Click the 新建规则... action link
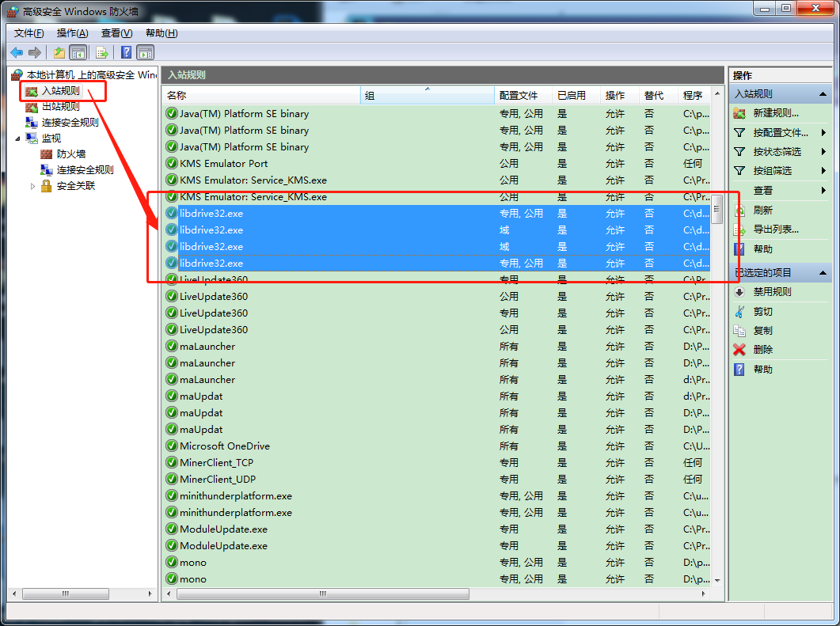The width and height of the screenshot is (840, 626). [776, 113]
